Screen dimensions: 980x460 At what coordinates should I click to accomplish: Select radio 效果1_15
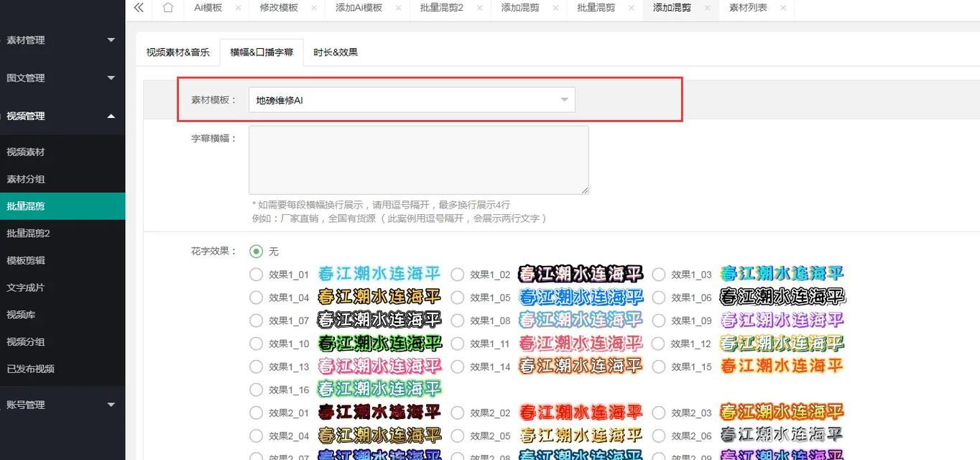click(658, 367)
